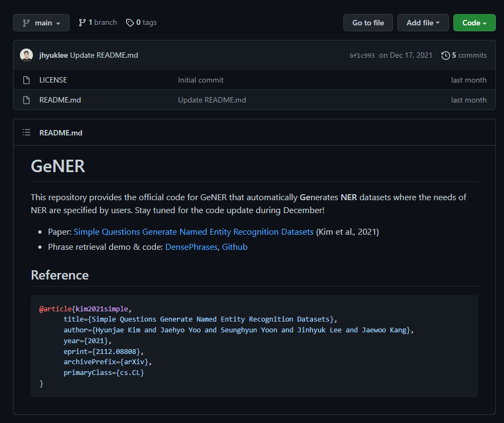Click 'last month' timestamp on README.md row

coord(468,100)
